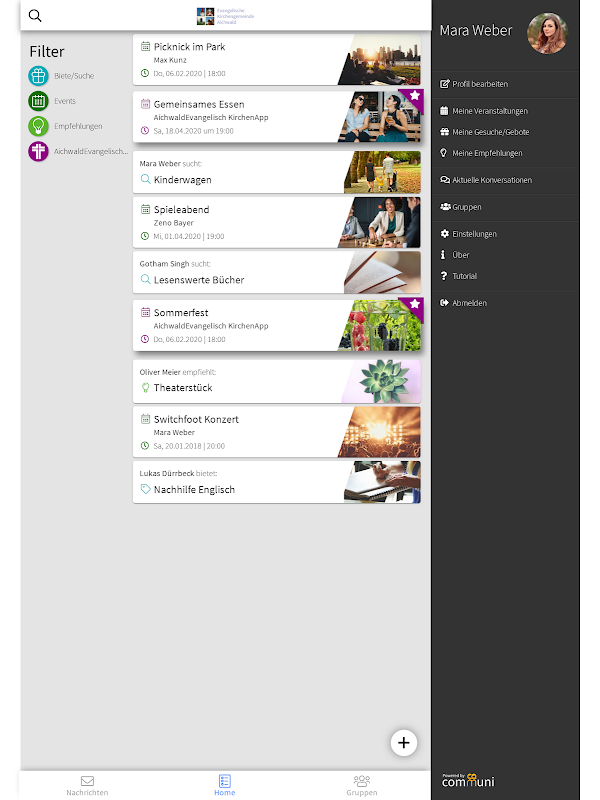Switch to the Nachrichten tab
The height and width of the screenshot is (800, 600).
pyautogui.click(x=87, y=786)
